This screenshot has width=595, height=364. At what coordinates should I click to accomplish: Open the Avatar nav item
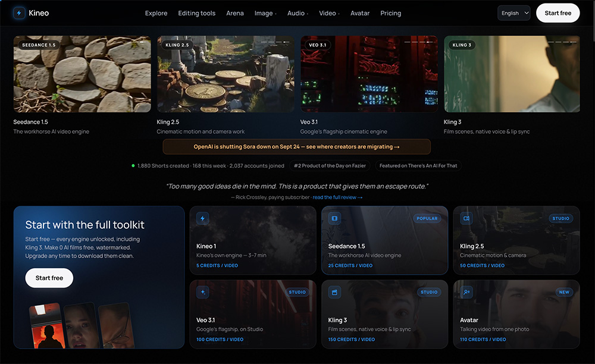click(x=360, y=13)
